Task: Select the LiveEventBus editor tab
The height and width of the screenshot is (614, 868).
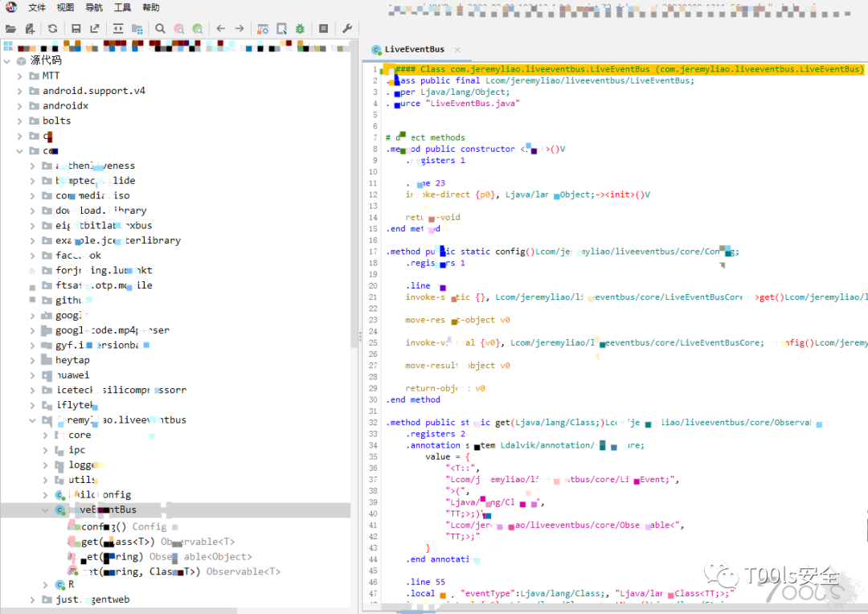Action: (415, 49)
